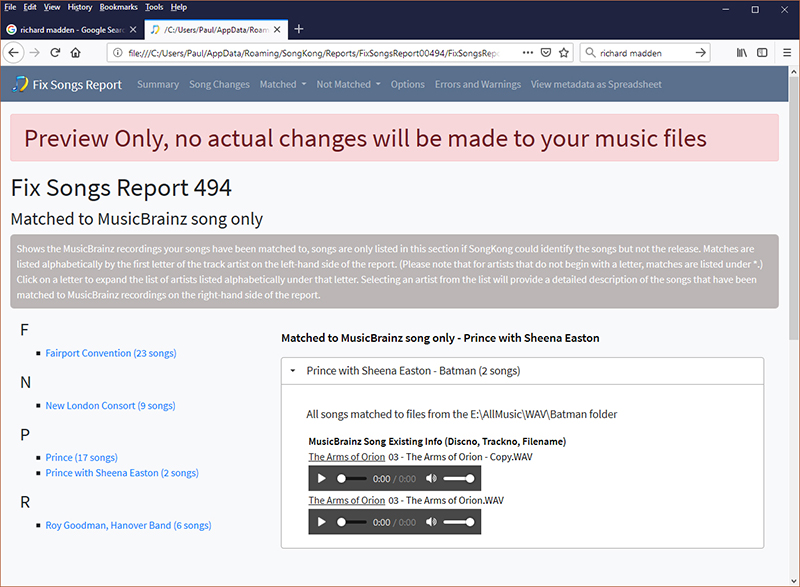The height and width of the screenshot is (587, 800).
Task: Open the Firefox hamburger menu
Action: click(787, 53)
